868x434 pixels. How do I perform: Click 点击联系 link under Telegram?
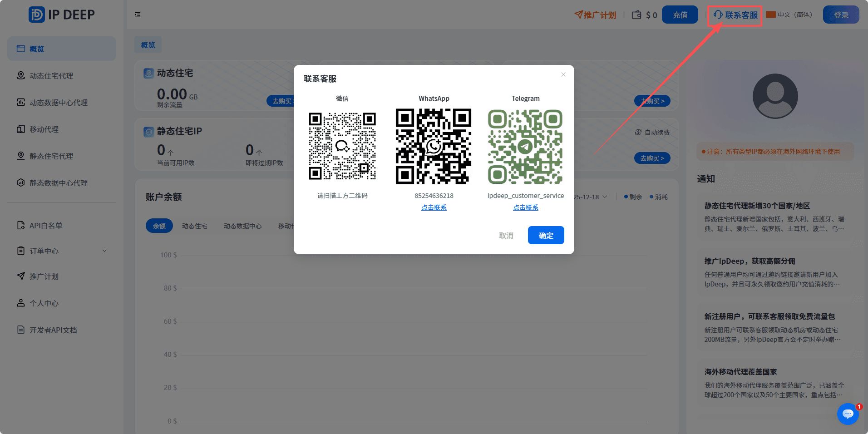pos(526,207)
